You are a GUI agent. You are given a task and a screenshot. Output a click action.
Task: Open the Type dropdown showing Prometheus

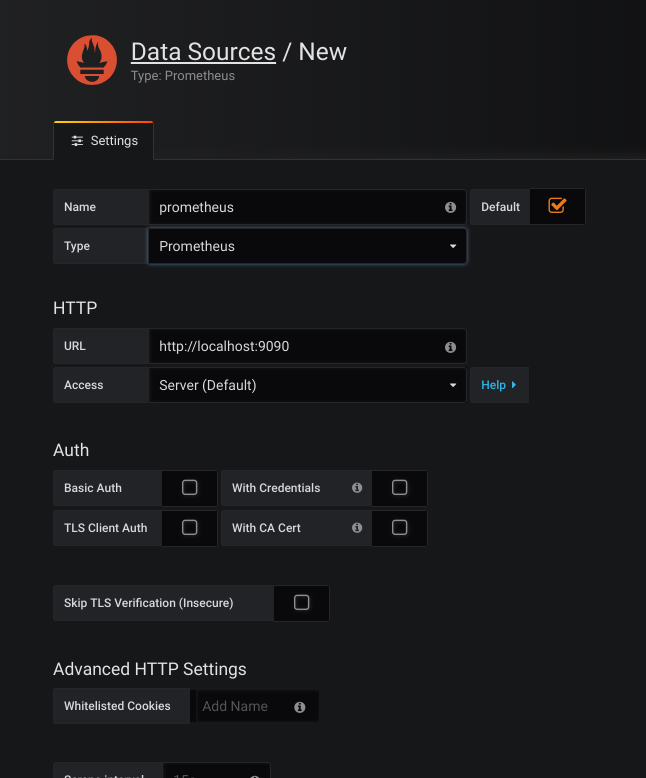pos(307,246)
